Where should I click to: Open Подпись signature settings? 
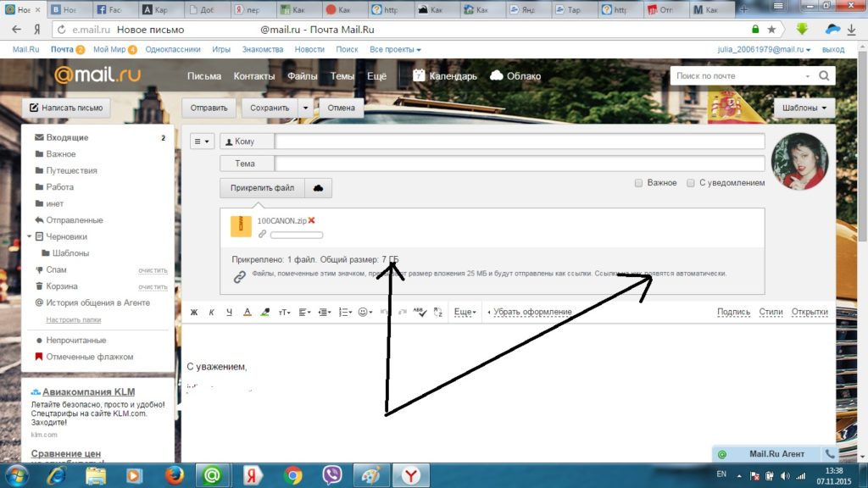(x=733, y=312)
